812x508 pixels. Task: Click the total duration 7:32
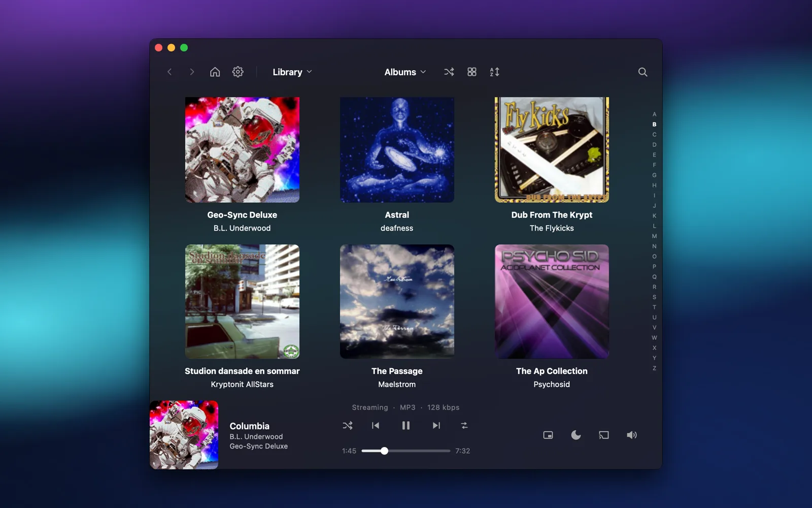tap(463, 451)
